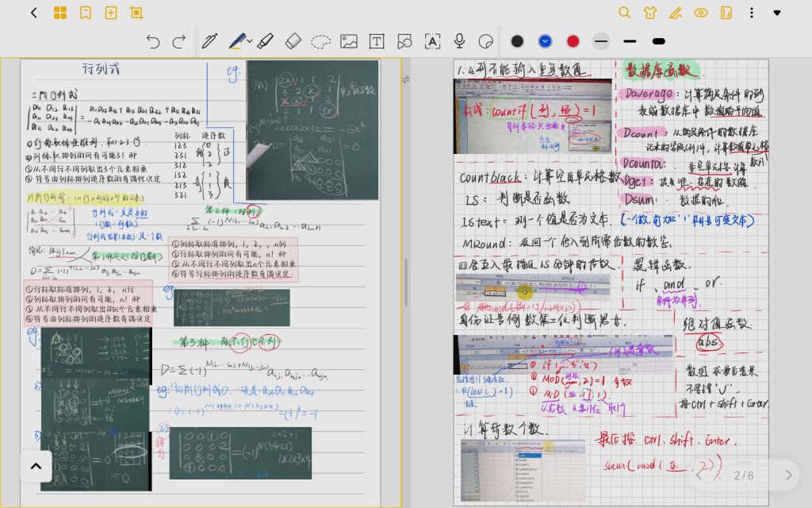Screen dimensions: 812x508
Task: Open the top-right caret dropdown
Action: click(x=777, y=13)
